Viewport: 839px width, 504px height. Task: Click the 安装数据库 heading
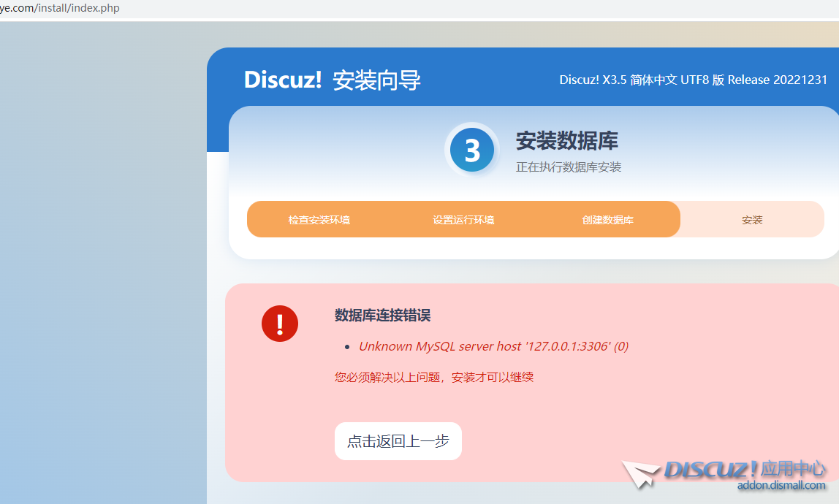566,141
